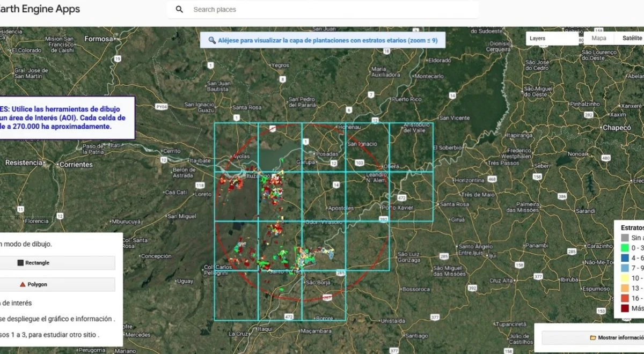The height and width of the screenshot is (354, 644).
Task: Click the magnifier icon in zoom notice
Action: tap(212, 40)
